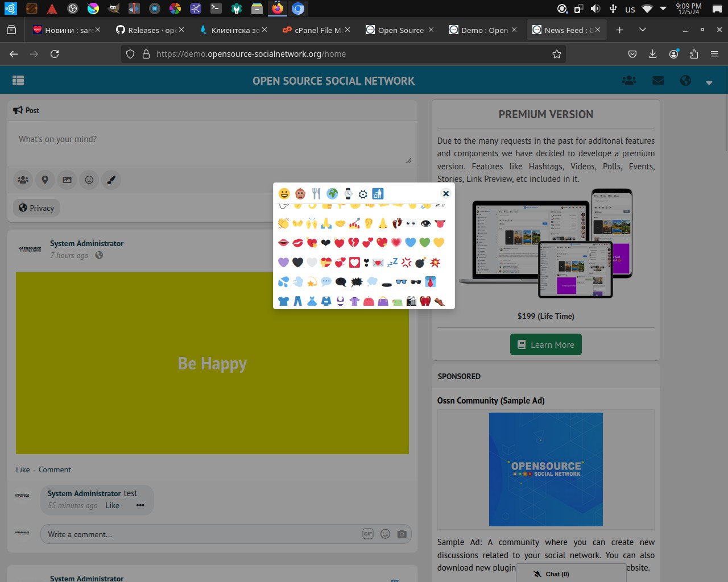Open the Privacy selector for the post
The image size is (728, 582).
36,208
